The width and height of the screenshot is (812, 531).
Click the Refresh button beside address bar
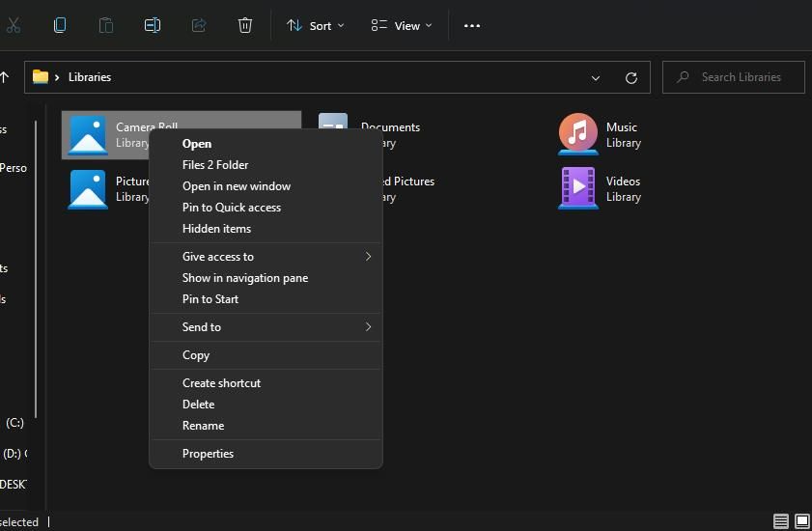[631, 77]
